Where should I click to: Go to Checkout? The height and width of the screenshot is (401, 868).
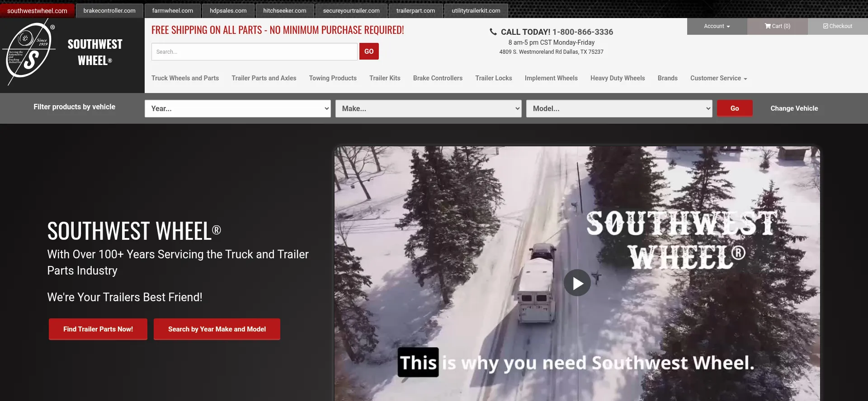click(x=838, y=26)
